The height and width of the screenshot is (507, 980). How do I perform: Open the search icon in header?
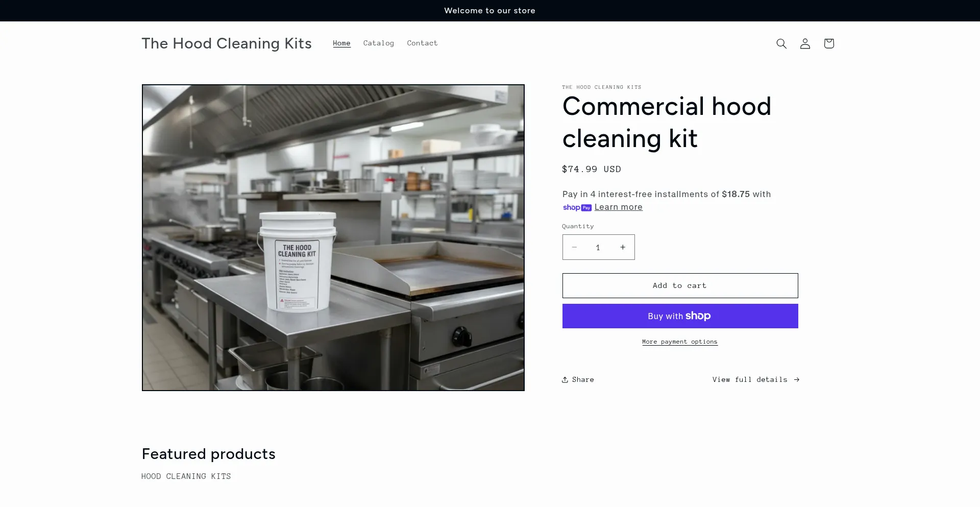tap(781, 43)
